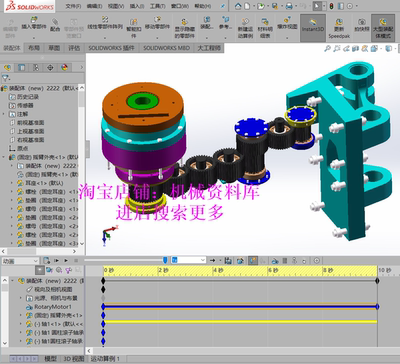This screenshot has height=364, width=400.
Task: Open 文件(F) menu
Action: [x=73, y=6]
